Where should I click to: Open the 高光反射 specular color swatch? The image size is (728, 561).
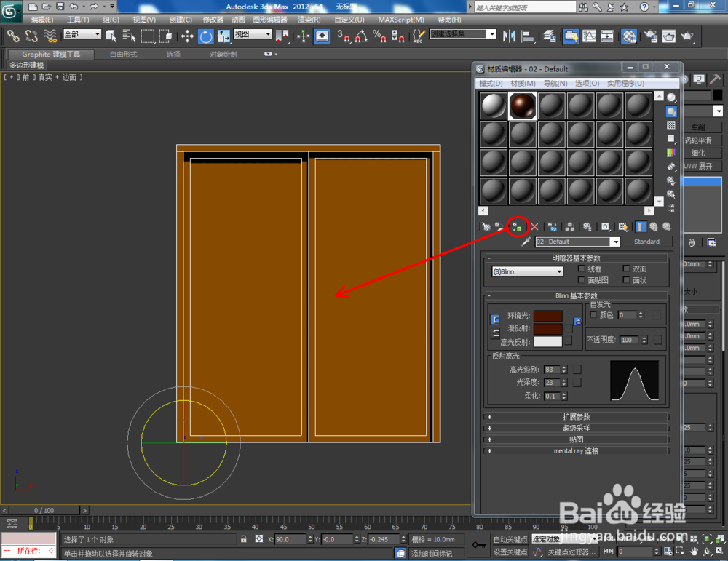click(548, 342)
